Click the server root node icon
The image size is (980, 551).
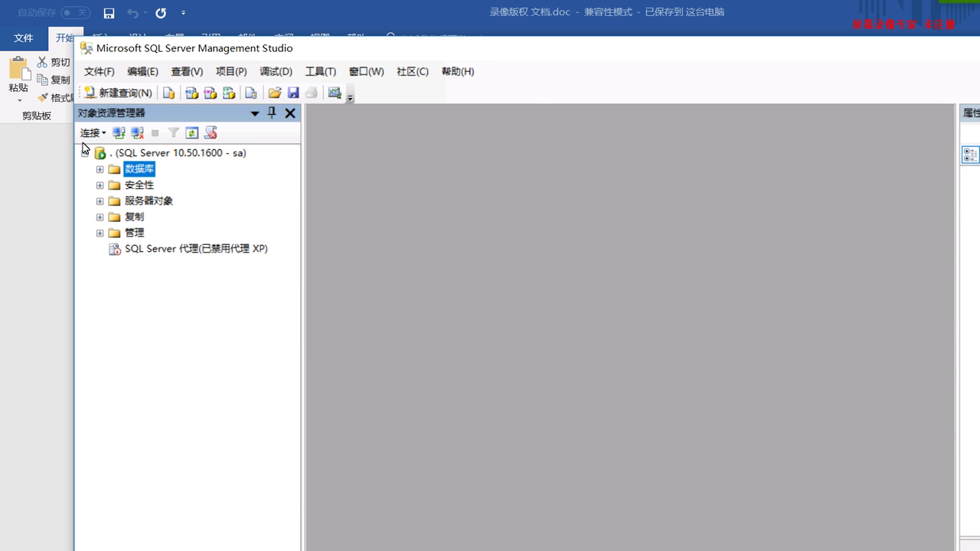100,153
